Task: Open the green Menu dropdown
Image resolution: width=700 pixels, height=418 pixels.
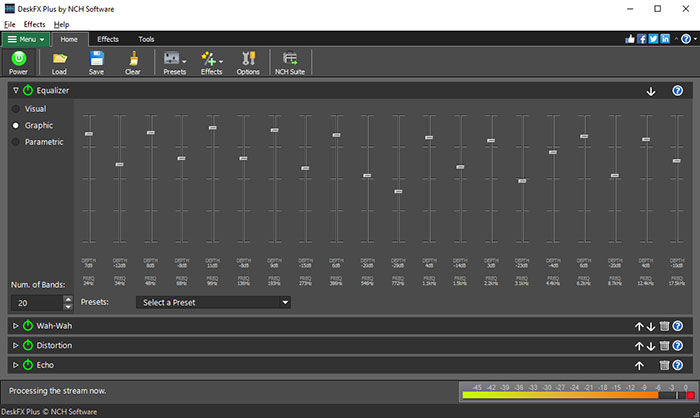Action: tap(26, 39)
